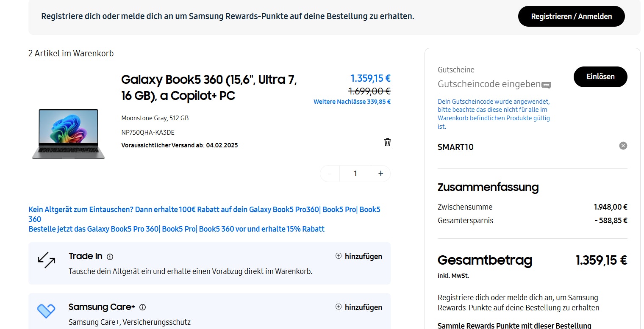Click the Weitere Nachlässe 339,85 € link
644x329 pixels.
coord(352,102)
